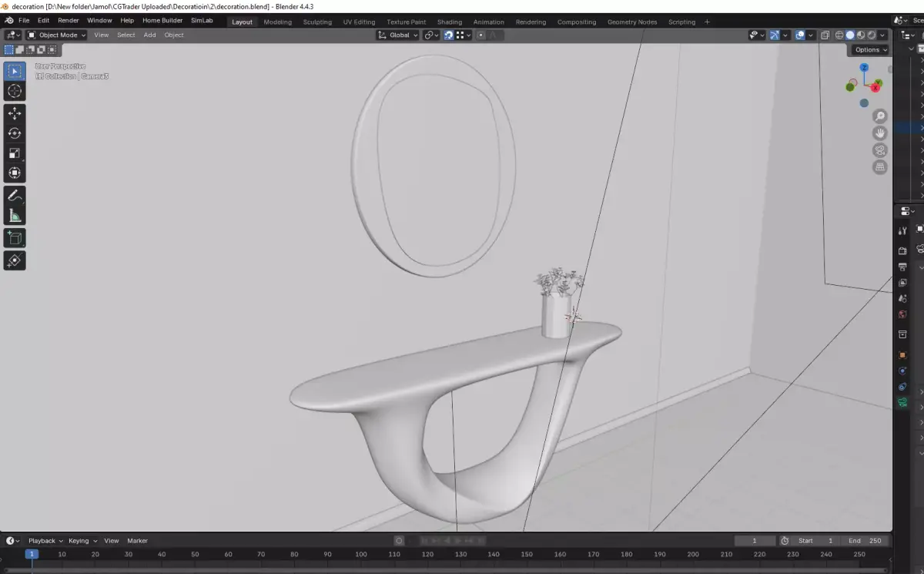Click the Pan view hand button
The width and height of the screenshot is (924, 574).
point(880,133)
